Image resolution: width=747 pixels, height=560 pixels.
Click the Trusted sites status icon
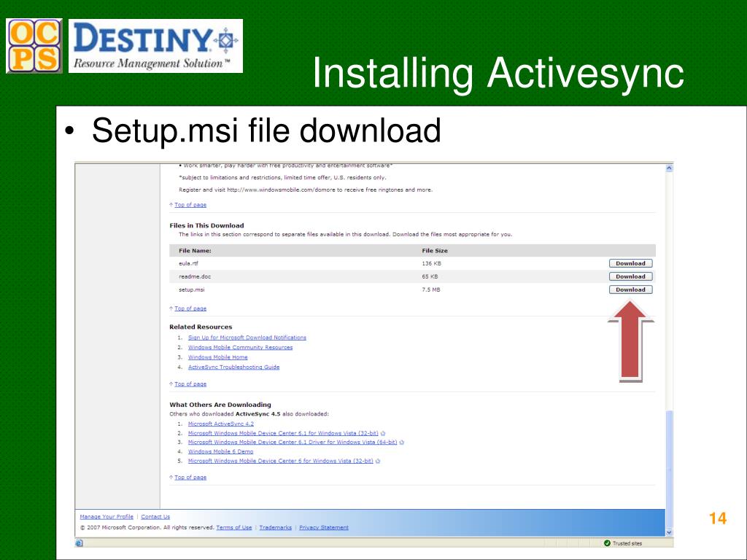click(607, 543)
